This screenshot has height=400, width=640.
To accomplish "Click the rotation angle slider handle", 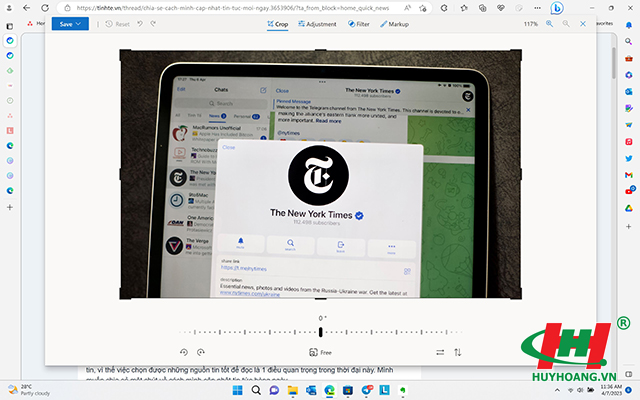I will [320, 332].
